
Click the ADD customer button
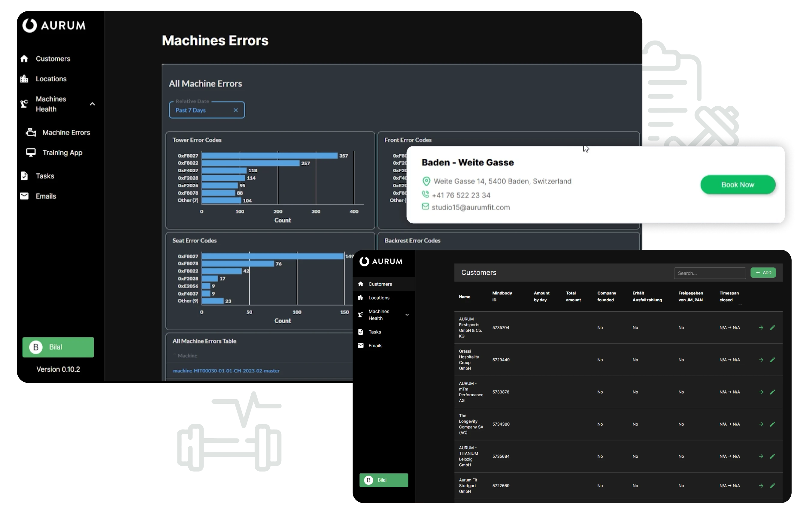coord(763,273)
